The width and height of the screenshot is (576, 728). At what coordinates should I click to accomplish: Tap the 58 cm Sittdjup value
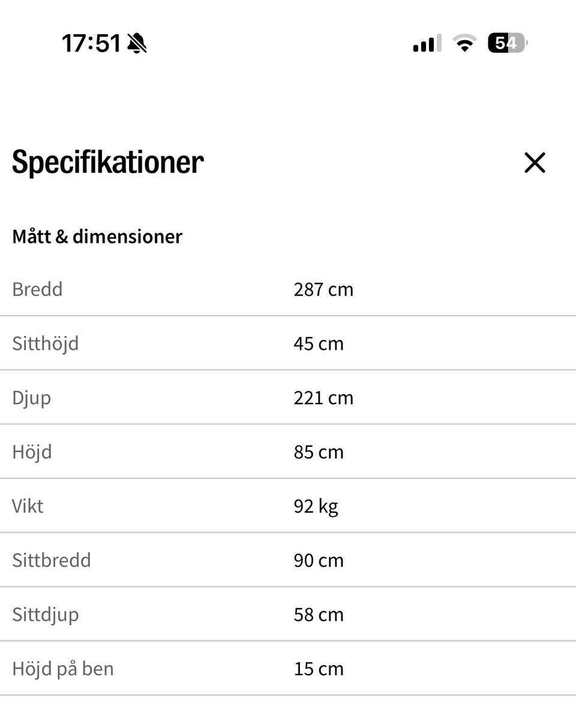tap(319, 615)
